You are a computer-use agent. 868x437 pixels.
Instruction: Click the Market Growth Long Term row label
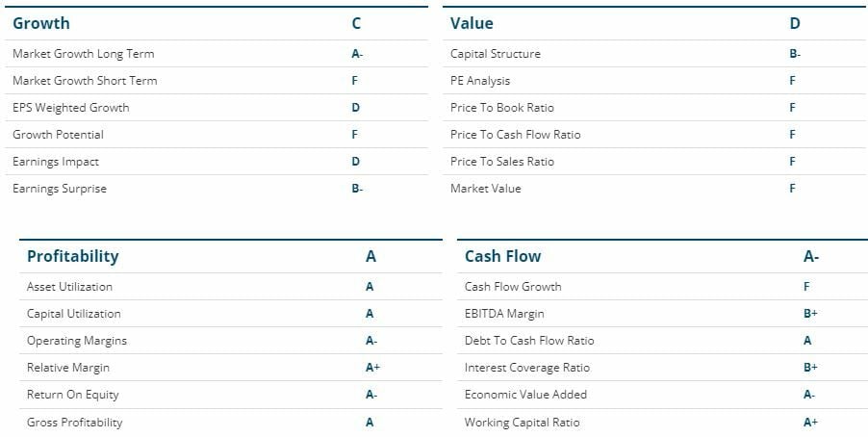click(x=83, y=54)
